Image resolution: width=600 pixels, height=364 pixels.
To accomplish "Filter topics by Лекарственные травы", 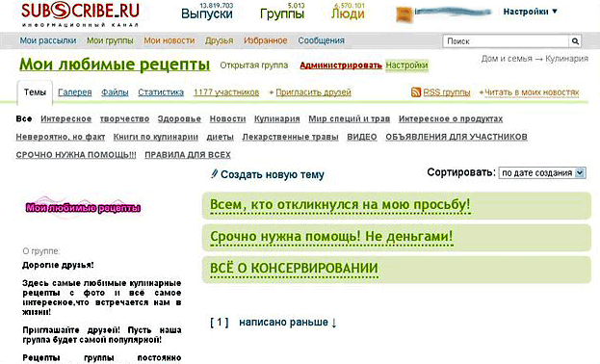I will point(290,137).
